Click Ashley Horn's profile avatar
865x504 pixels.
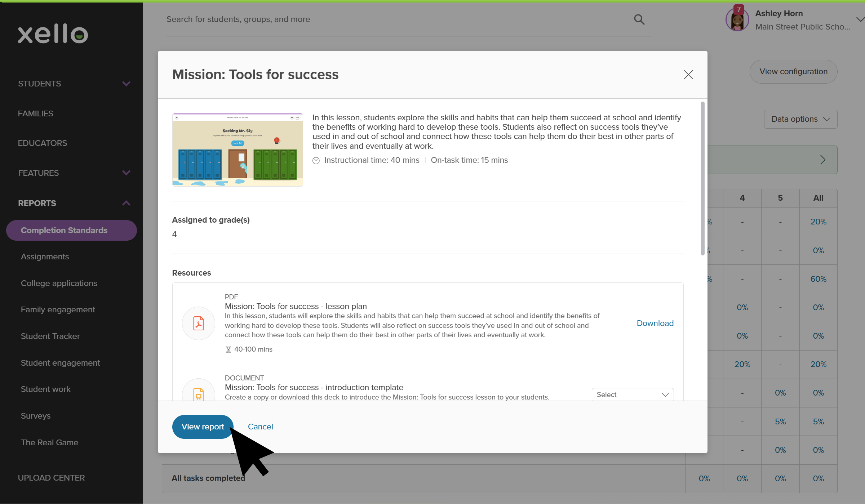tap(737, 20)
